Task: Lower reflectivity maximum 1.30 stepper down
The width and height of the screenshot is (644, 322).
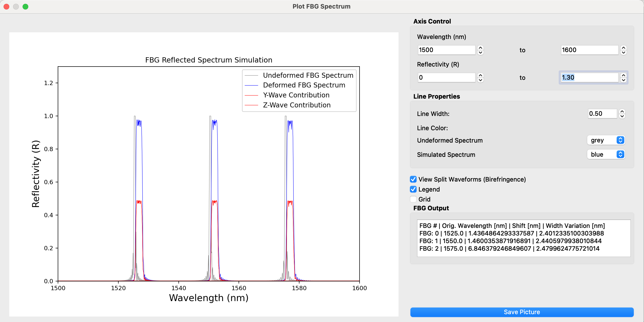Action: [623, 80]
